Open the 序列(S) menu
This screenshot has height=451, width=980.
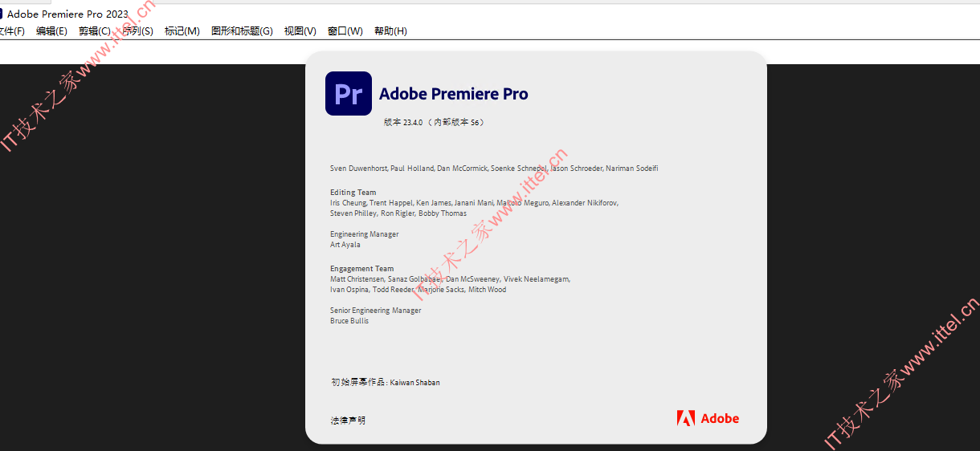coord(137,31)
